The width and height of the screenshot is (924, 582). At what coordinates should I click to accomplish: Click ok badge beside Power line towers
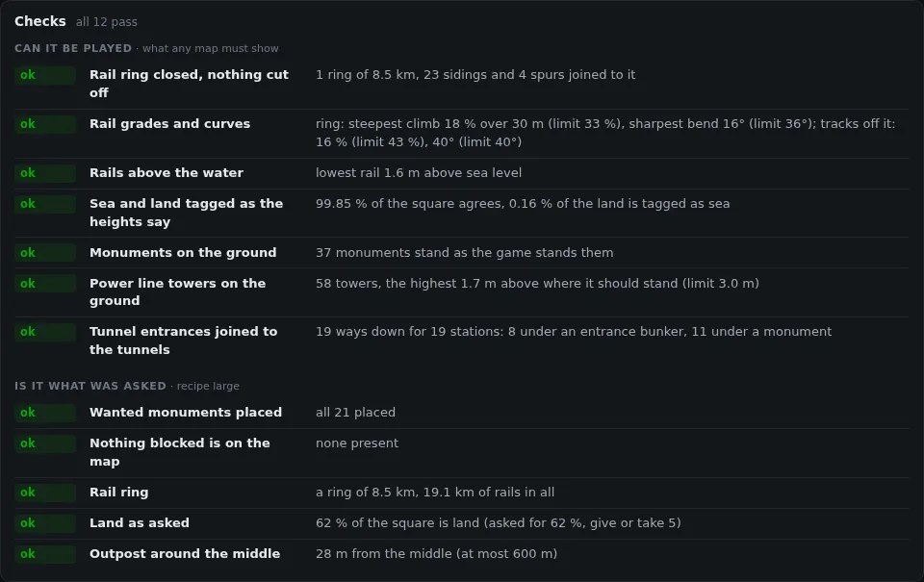click(45, 284)
